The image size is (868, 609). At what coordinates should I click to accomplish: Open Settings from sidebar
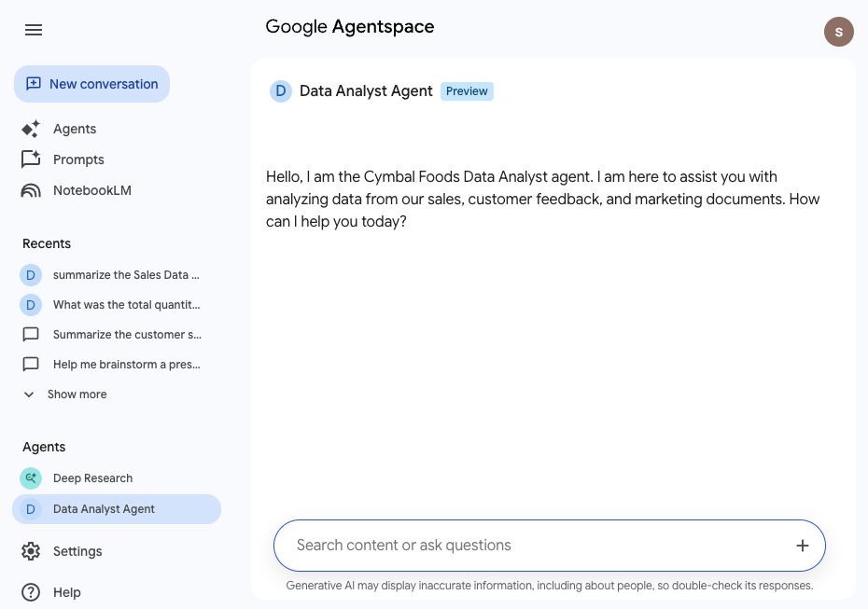tap(77, 551)
